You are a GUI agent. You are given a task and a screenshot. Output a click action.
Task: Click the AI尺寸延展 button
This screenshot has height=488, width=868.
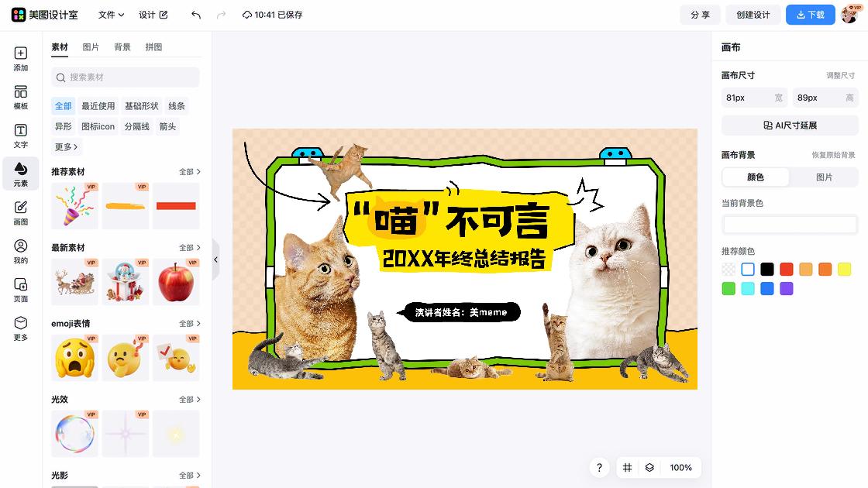(x=790, y=125)
